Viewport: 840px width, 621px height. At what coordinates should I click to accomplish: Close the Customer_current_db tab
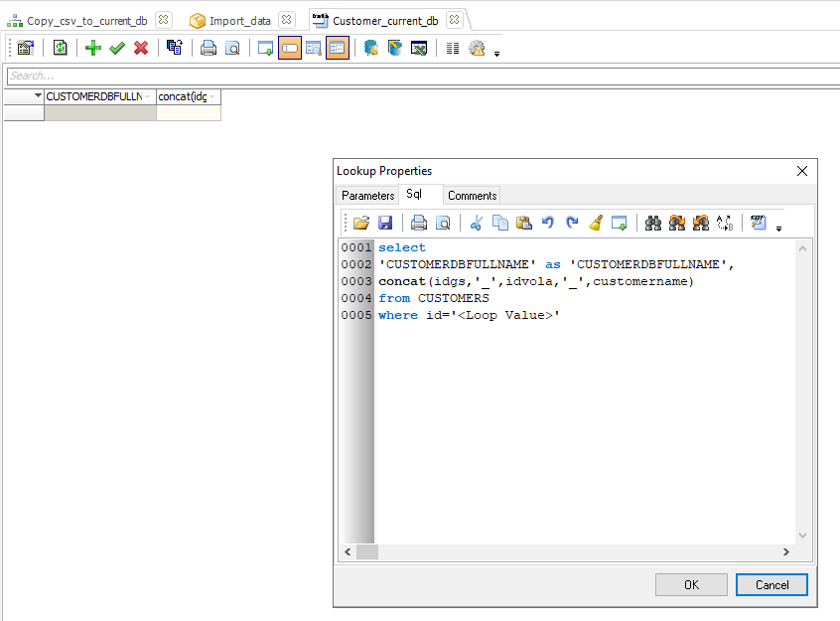point(455,20)
